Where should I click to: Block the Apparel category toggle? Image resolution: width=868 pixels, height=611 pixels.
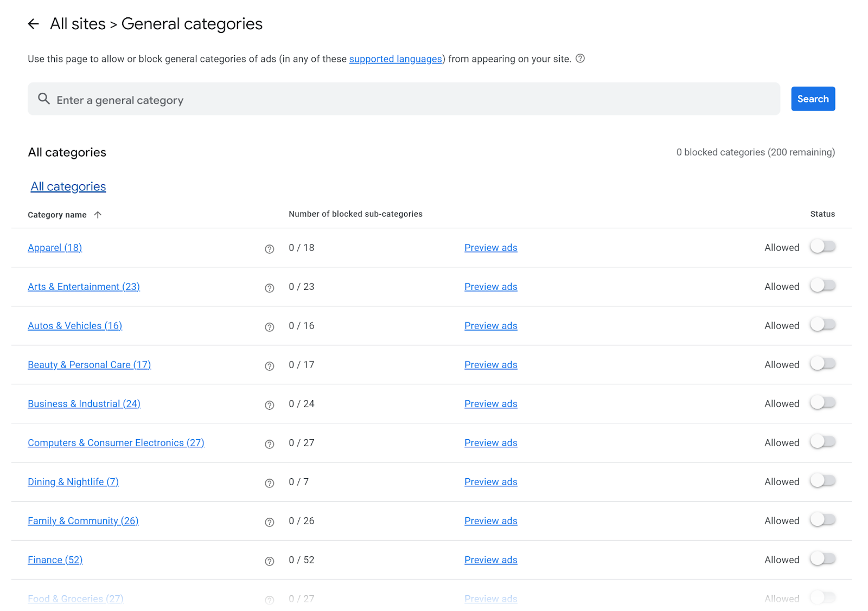tap(822, 247)
